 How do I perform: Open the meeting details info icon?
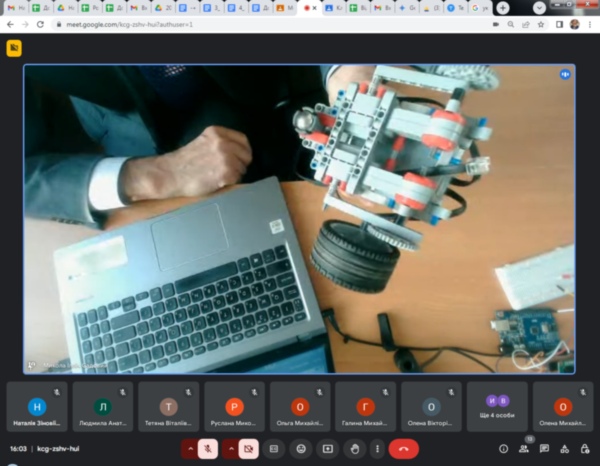pos(503,449)
